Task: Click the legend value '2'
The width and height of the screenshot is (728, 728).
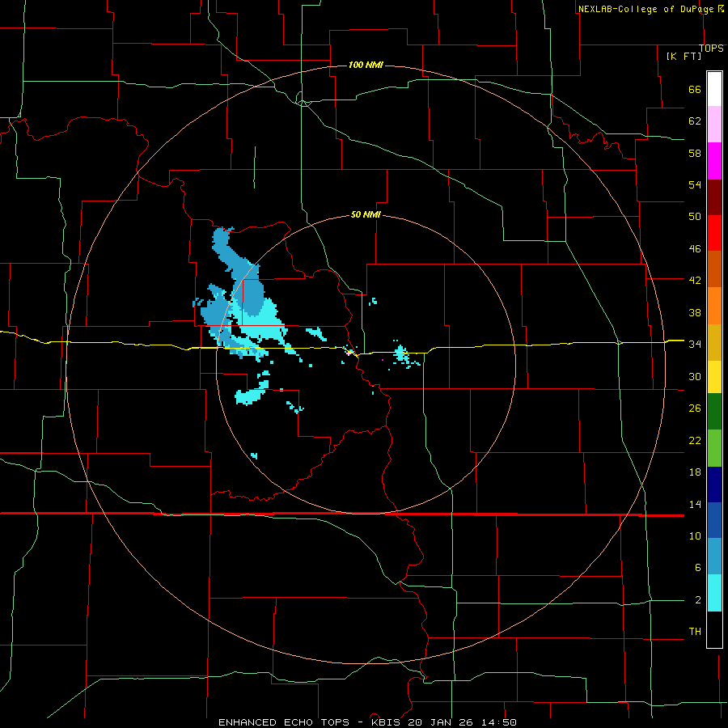Action: 698,599
